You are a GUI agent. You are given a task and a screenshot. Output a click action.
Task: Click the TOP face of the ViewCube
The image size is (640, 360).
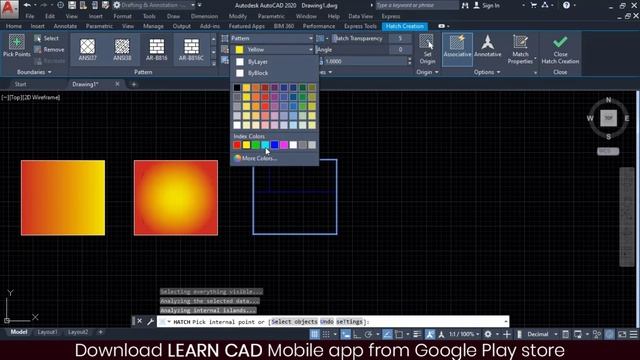(x=608, y=118)
